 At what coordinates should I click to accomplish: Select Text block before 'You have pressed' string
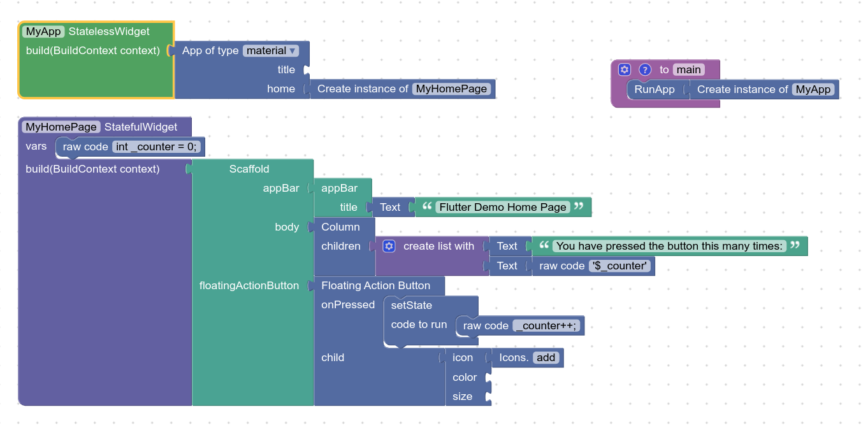[x=507, y=246]
